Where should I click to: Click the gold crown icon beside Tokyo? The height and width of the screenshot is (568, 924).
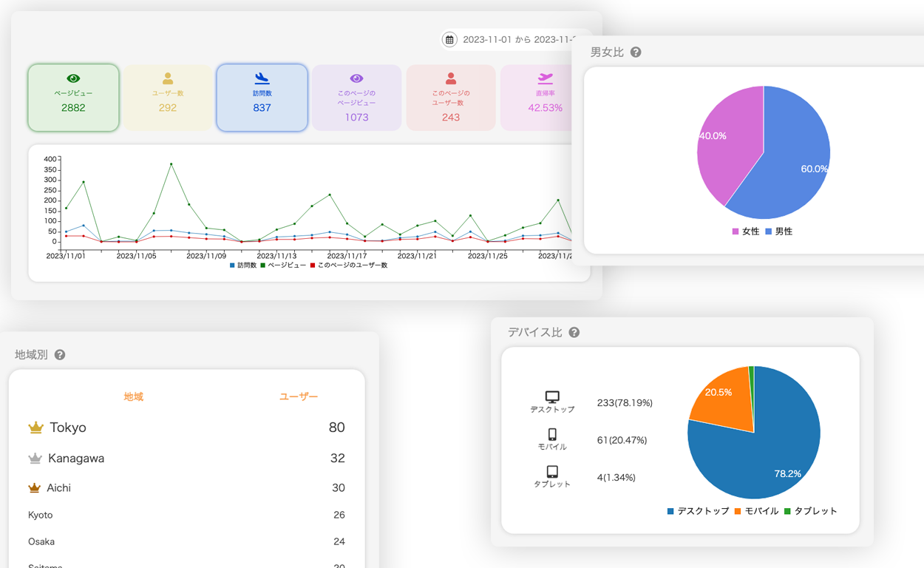pyautogui.click(x=35, y=427)
